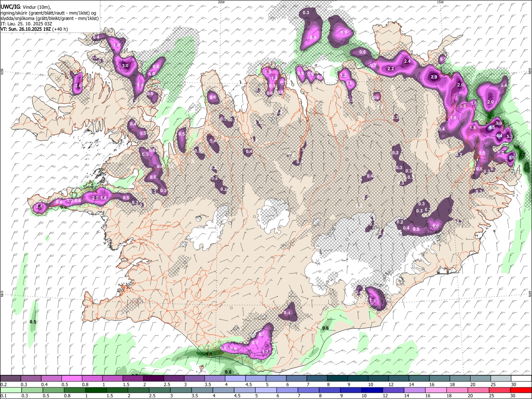Click the black '0.6' rain value off the south coast
Viewport: 532px width, 399px height.
325,328
